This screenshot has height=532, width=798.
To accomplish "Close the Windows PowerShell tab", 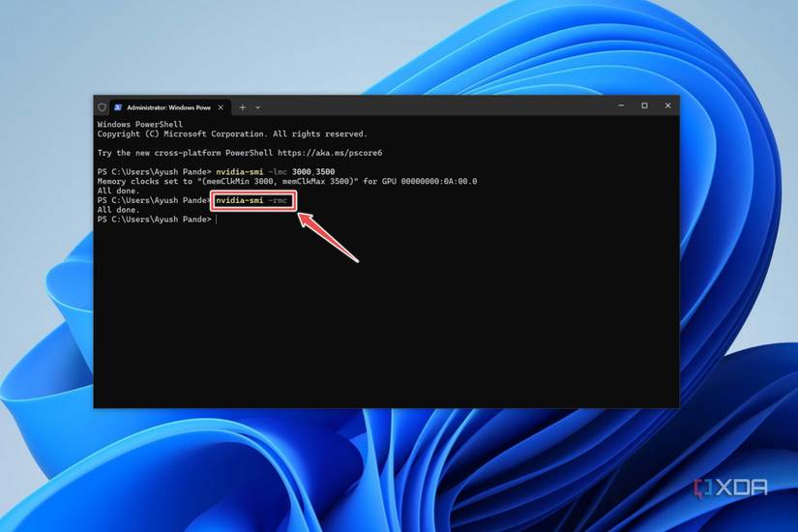I will pyautogui.click(x=221, y=107).
